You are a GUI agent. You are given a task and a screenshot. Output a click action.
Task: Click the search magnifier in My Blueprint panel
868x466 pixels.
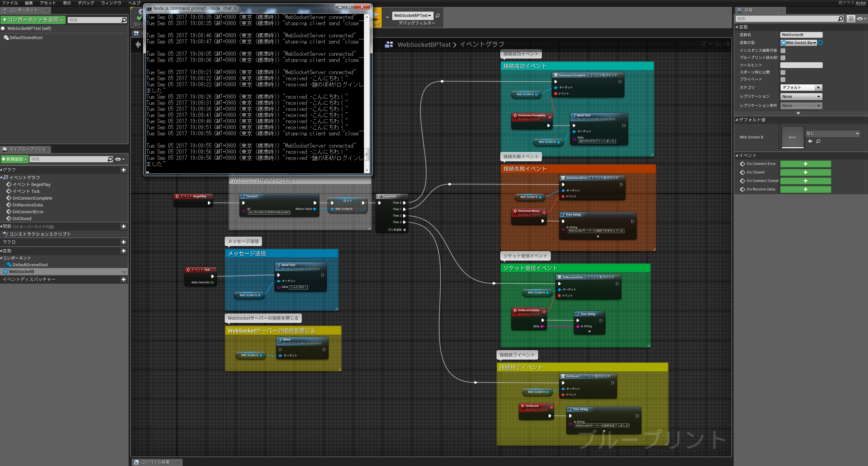pos(110,159)
